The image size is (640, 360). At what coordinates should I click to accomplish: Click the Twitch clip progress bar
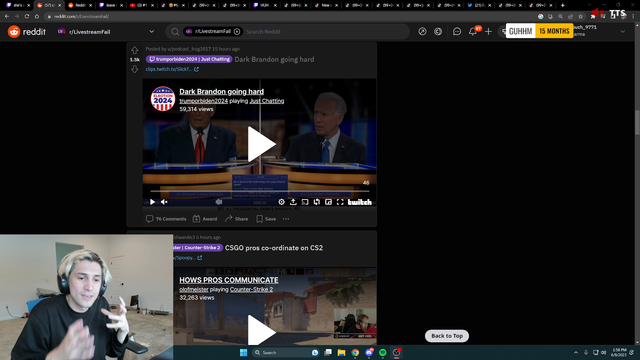click(260, 191)
